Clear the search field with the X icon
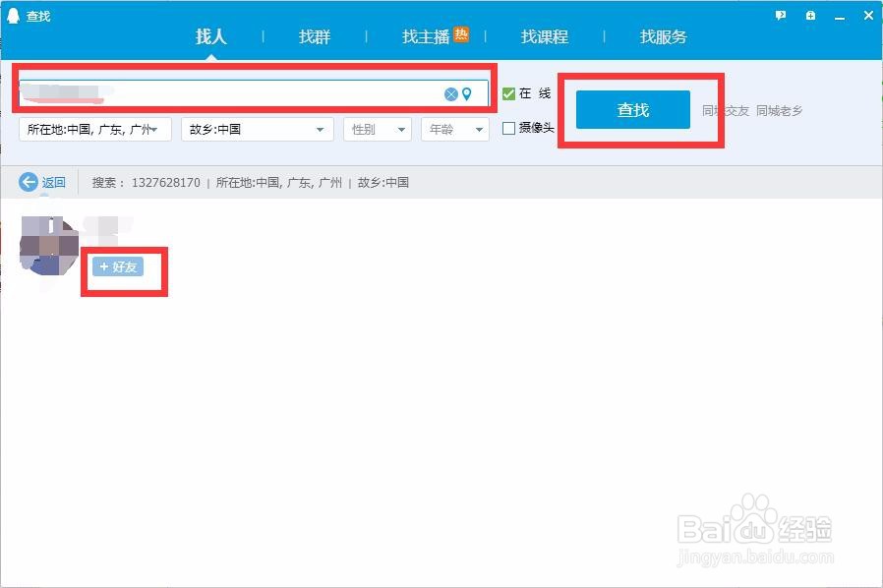The width and height of the screenshot is (883, 588). point(449,93)
